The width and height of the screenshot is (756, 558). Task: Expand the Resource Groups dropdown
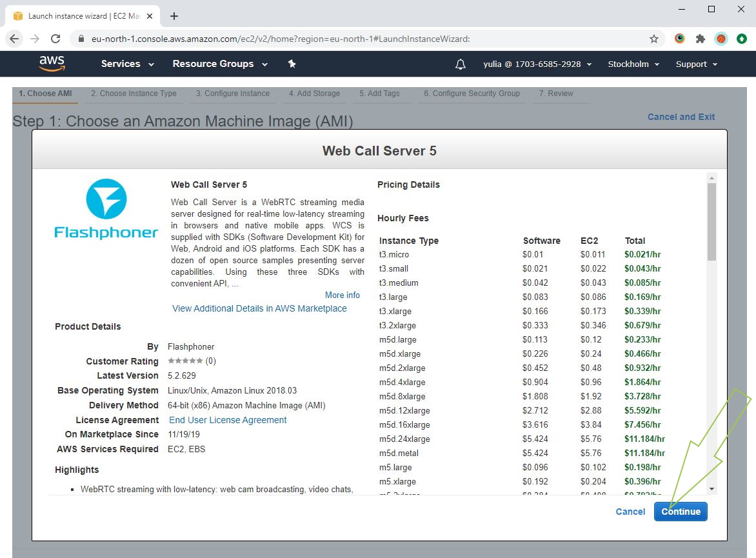[x=221, y=64]
